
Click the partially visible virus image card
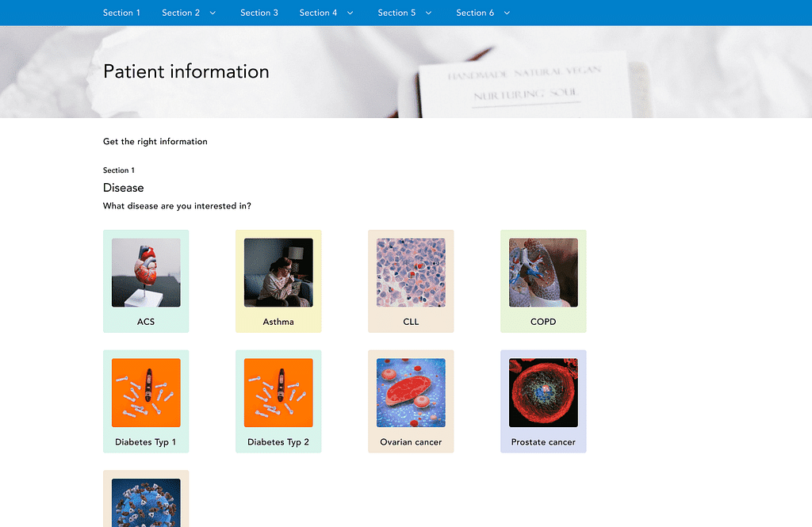(x=146, y=502)
